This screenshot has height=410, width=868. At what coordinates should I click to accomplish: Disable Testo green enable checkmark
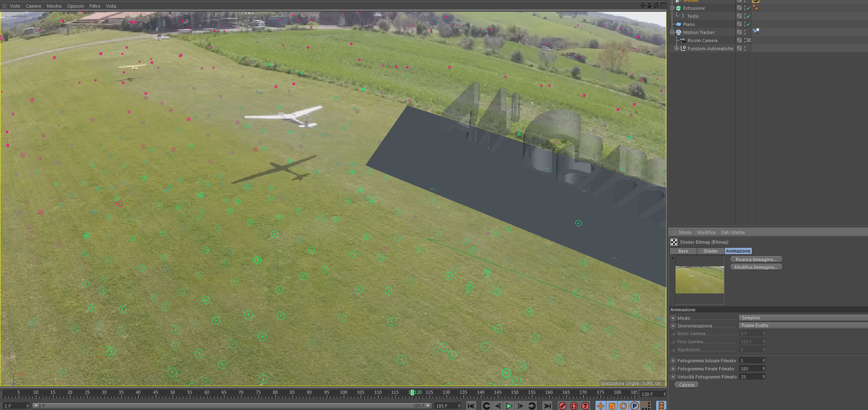click(x=749, y=16)
